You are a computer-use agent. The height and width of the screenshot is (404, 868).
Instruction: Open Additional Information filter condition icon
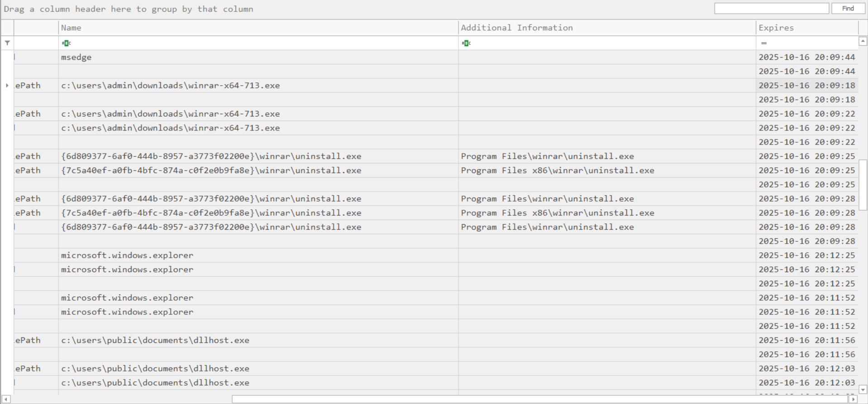coord(466,43)
